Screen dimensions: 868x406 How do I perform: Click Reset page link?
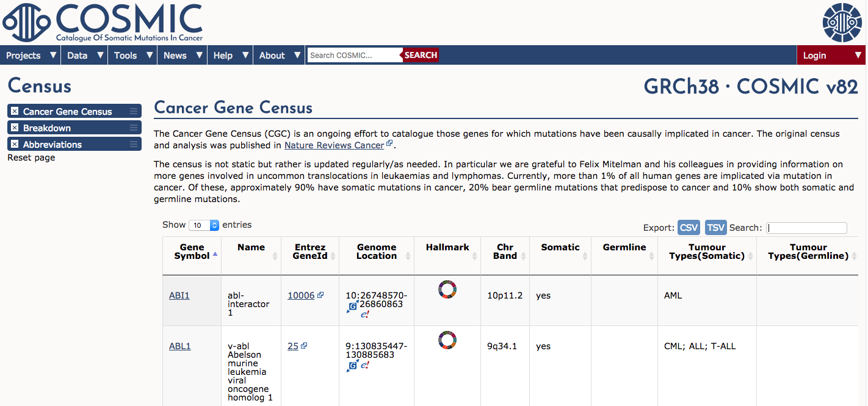(x=31, y=158)
